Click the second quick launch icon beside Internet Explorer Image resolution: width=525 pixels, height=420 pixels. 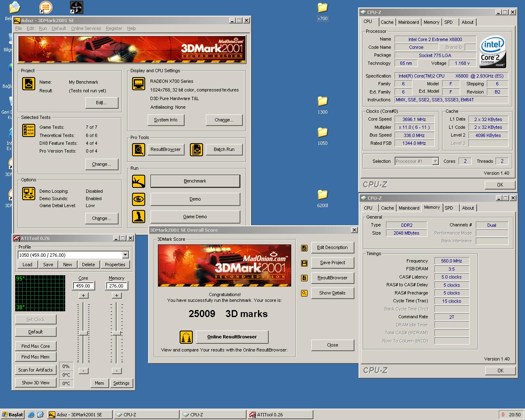(40, 415)
